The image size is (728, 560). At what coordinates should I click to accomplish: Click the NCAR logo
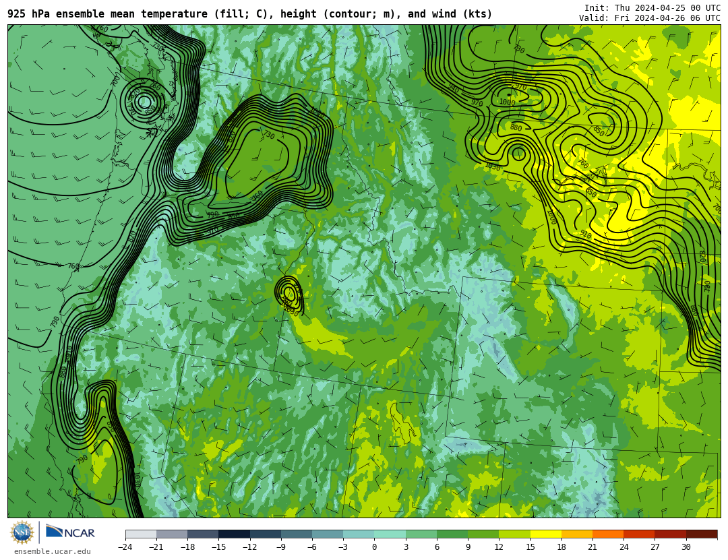70,532
